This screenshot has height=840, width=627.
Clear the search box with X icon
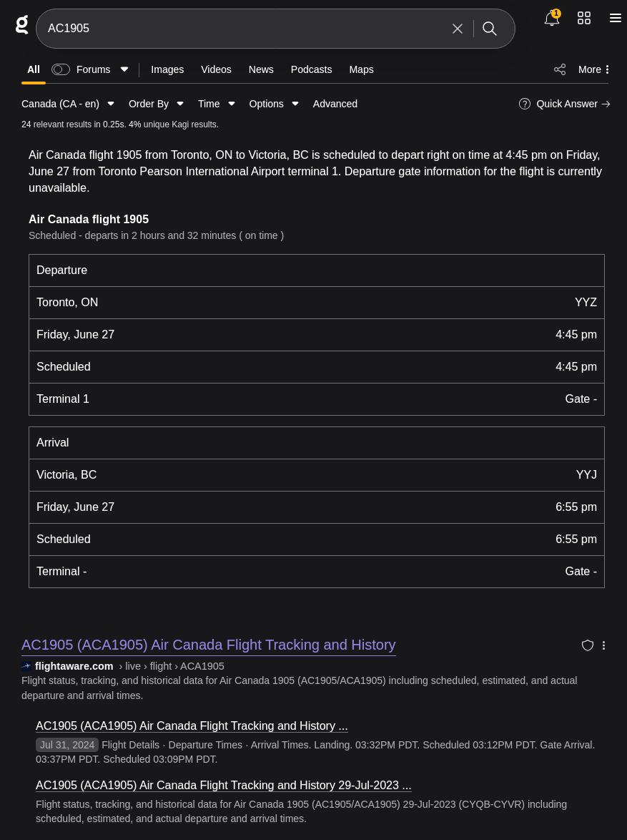point(458,29)
